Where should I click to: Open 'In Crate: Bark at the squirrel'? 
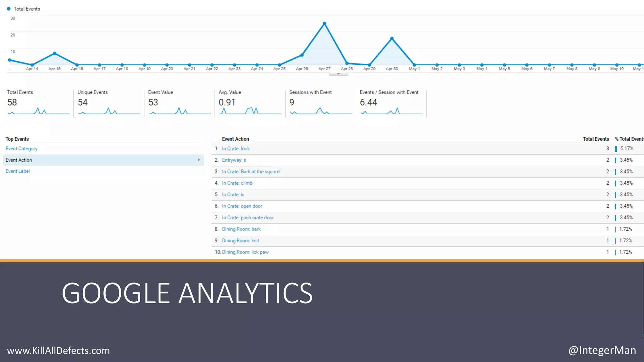(x=251, y=172)
